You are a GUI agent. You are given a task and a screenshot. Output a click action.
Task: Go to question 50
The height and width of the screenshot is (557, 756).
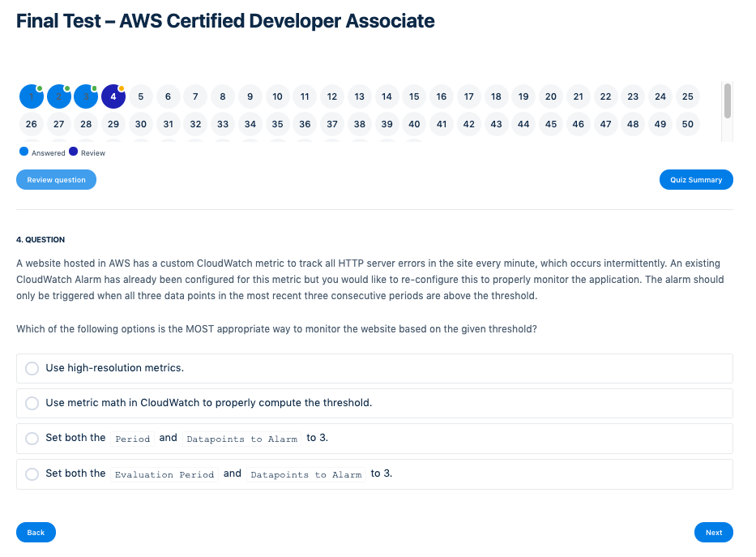tap(687, 124)
